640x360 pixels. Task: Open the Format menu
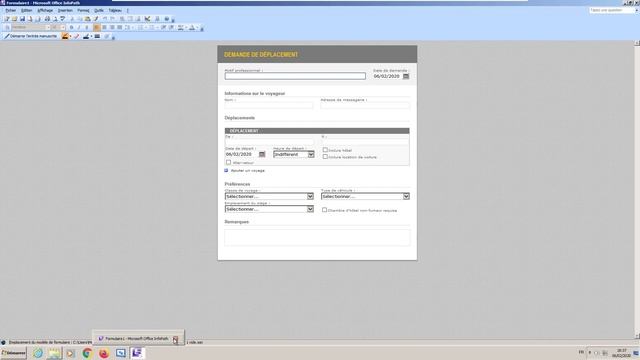point(83,10)
